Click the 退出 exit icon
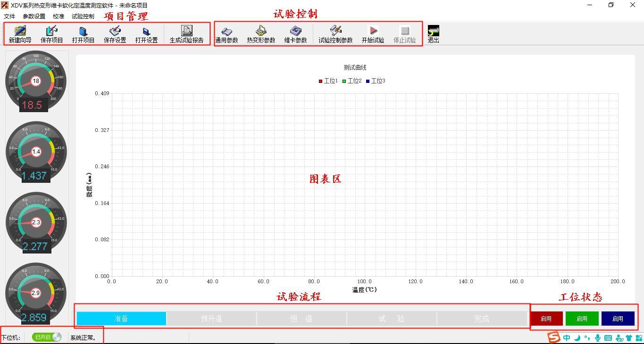The image size is (644, 344). 433,34
